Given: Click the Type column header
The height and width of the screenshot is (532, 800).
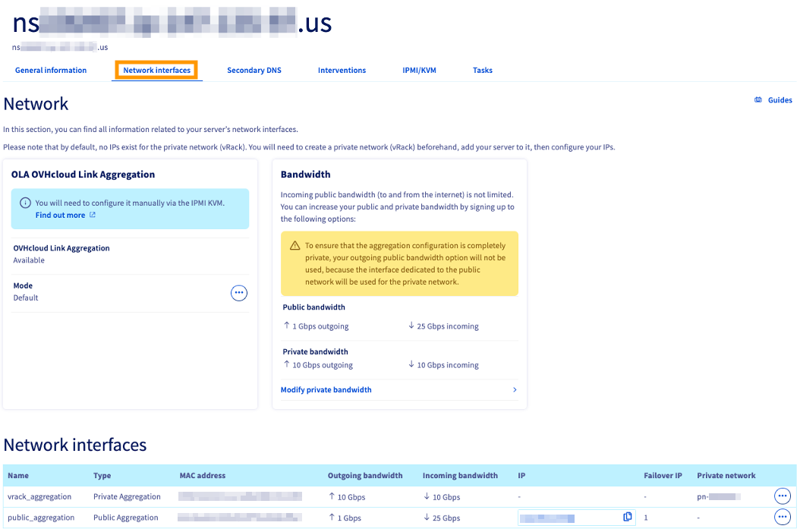Looking at the screenshot, I should click(x=102, y=475).
